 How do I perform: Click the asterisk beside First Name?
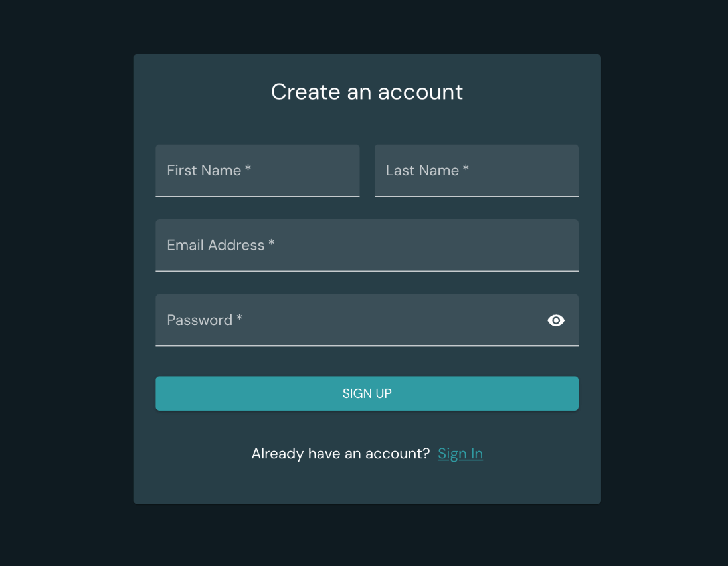pyautogui.click(x=248, y=169)
